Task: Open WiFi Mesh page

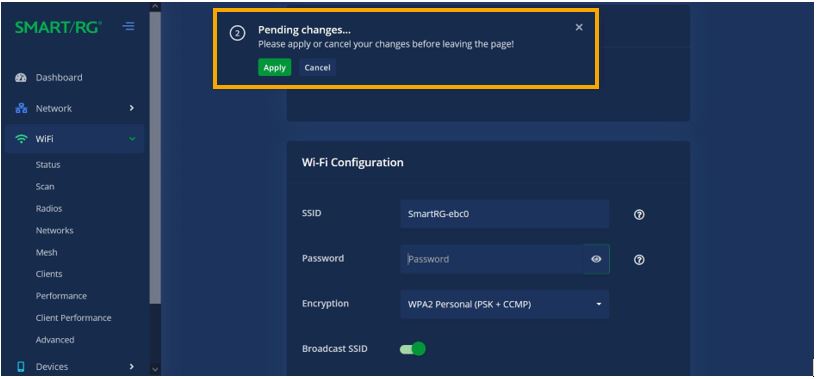Action: 46,252
